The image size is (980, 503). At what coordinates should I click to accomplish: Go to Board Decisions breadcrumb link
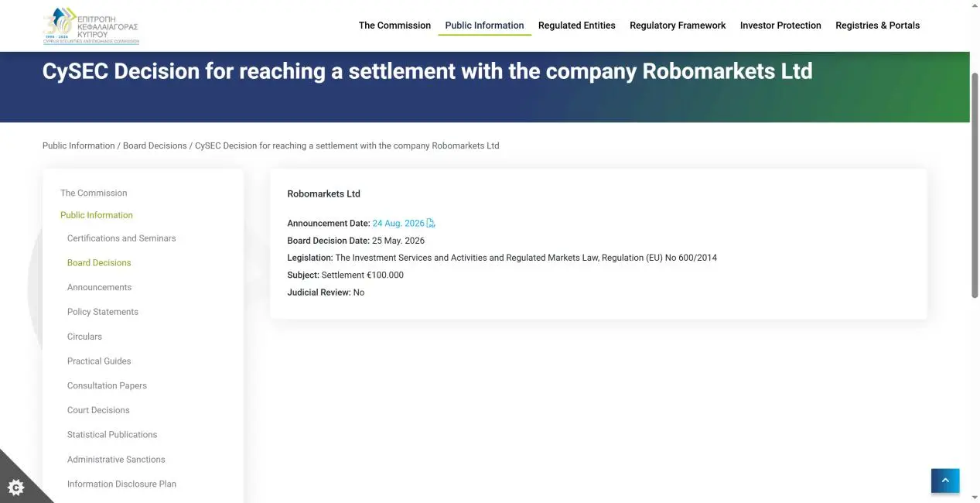click(155, 145)
